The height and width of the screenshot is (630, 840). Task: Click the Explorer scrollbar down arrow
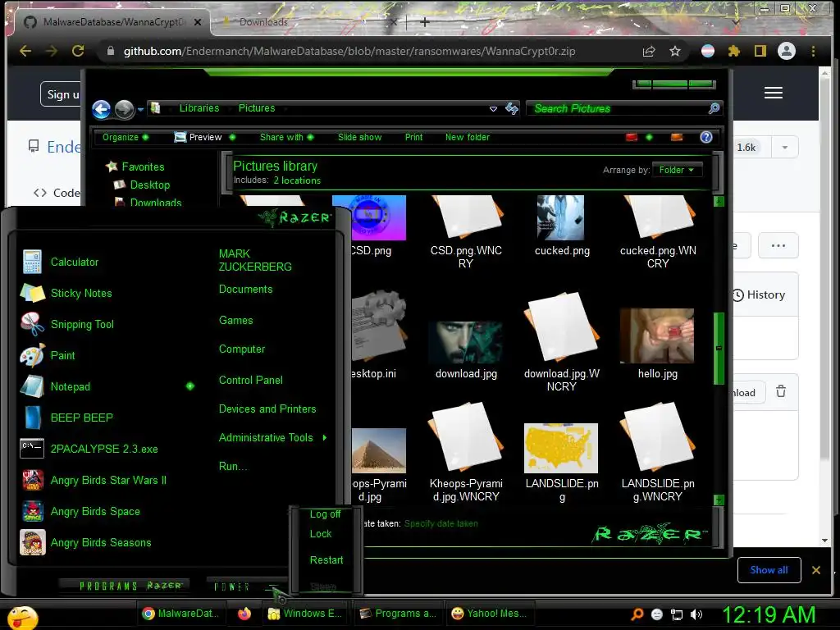pyautogui.click(x=719, y=500)
